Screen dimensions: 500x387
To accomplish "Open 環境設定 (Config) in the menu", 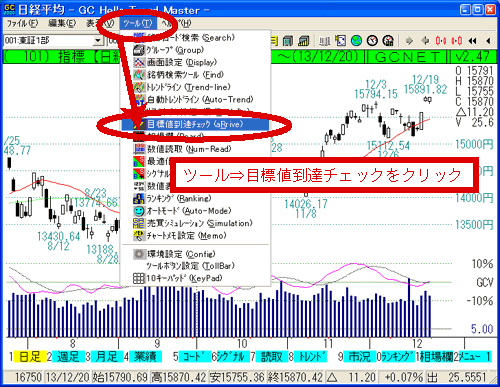I will click(x=195, y=254).
